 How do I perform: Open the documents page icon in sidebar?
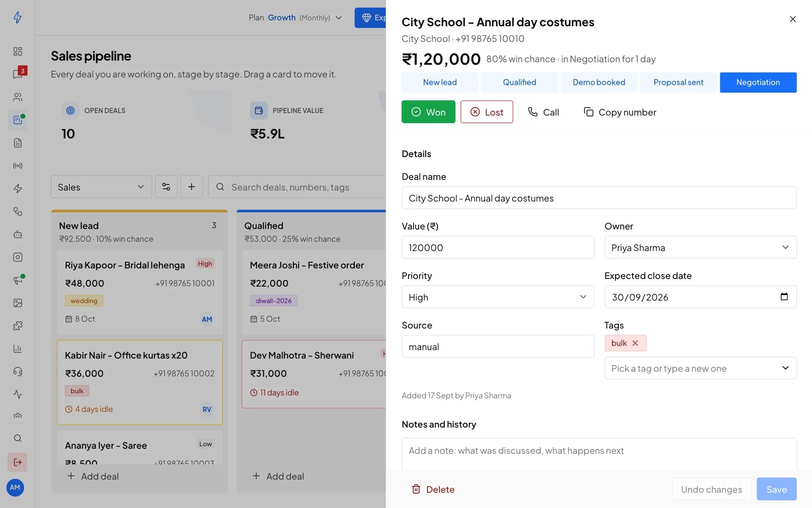pos(17,143)
